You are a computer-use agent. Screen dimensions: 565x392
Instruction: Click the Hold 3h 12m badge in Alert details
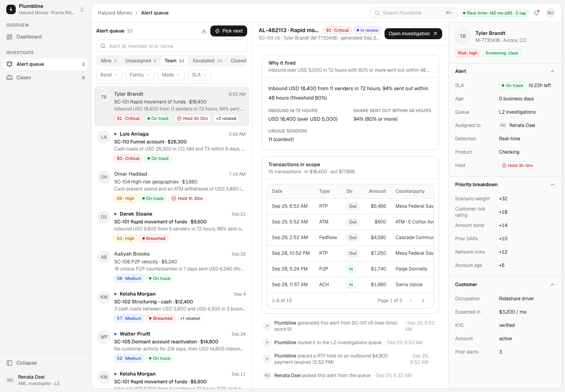(x=518, y=165)
